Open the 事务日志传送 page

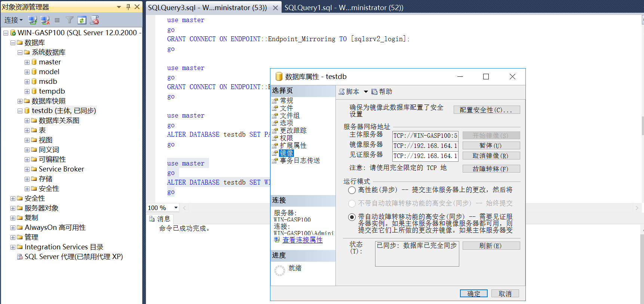[300, 161]
